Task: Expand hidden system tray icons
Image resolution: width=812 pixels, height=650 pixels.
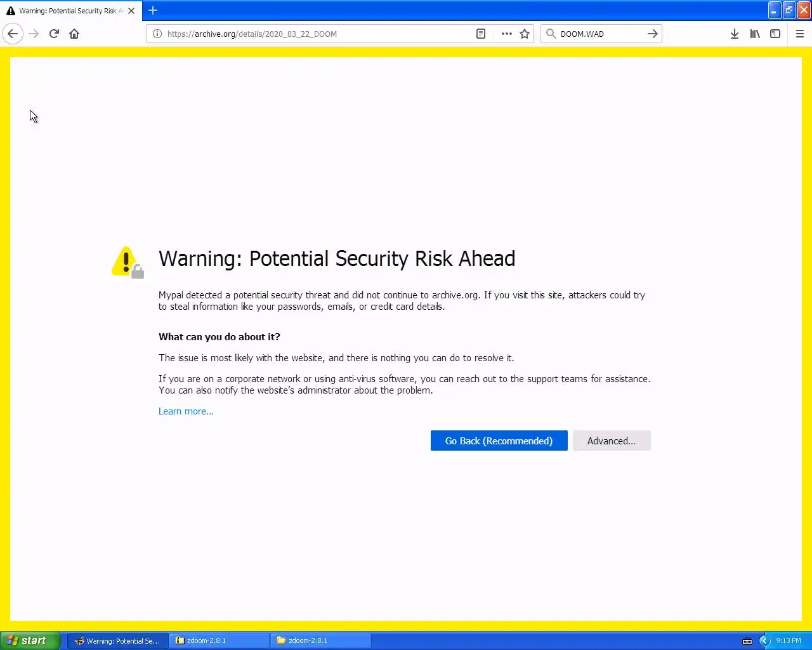Action: pos(764,640)
